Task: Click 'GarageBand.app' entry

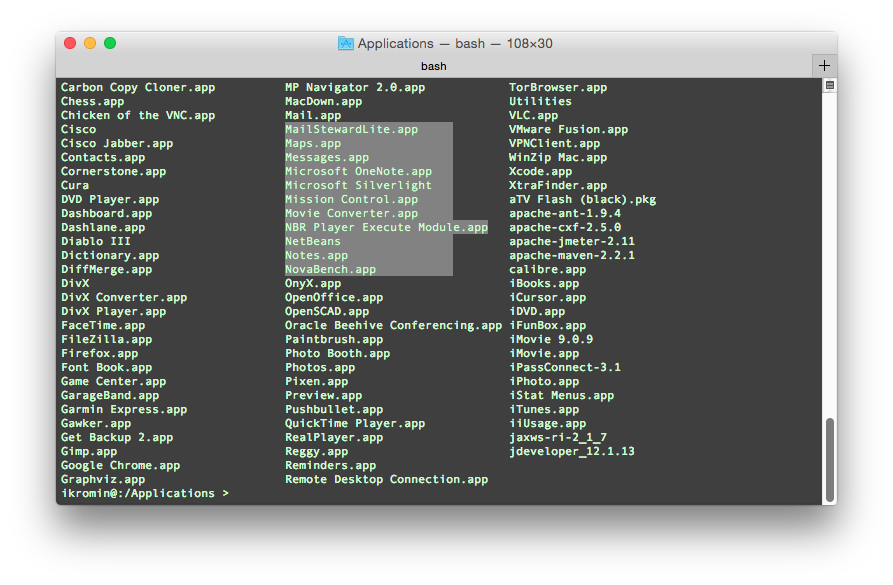Action: point(110,396)
